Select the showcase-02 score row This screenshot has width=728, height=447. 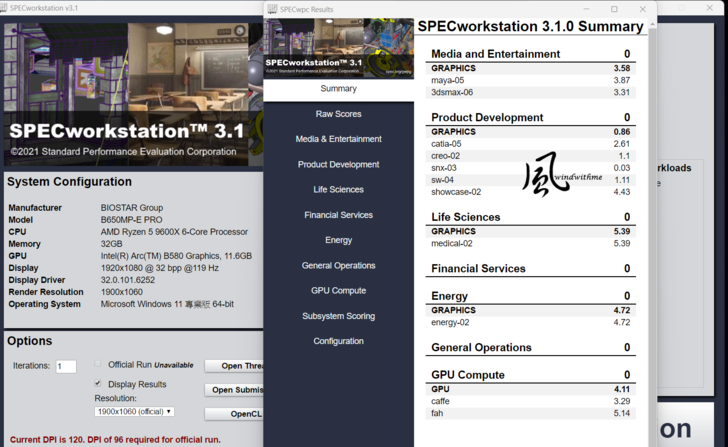click(x=530, y=192)
